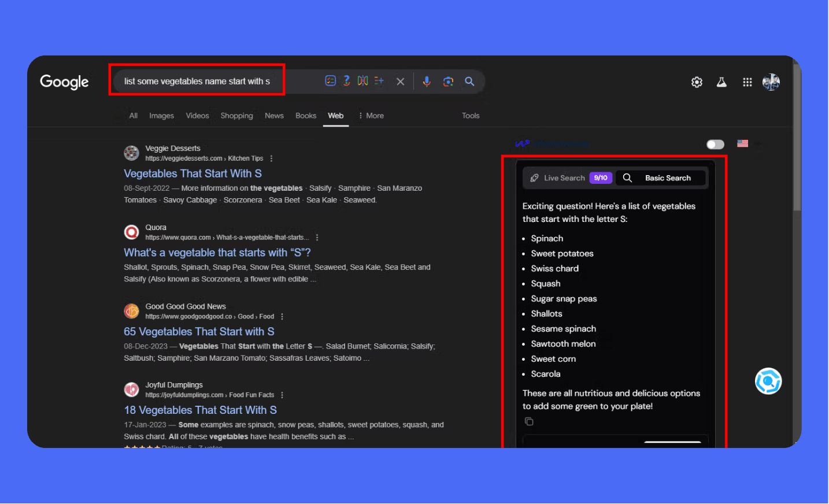Image resolution: width=829 pixels, height=504 pixels.
Task: Click 'Sawtooth melon' in the AI list
Action: point(563,344)
